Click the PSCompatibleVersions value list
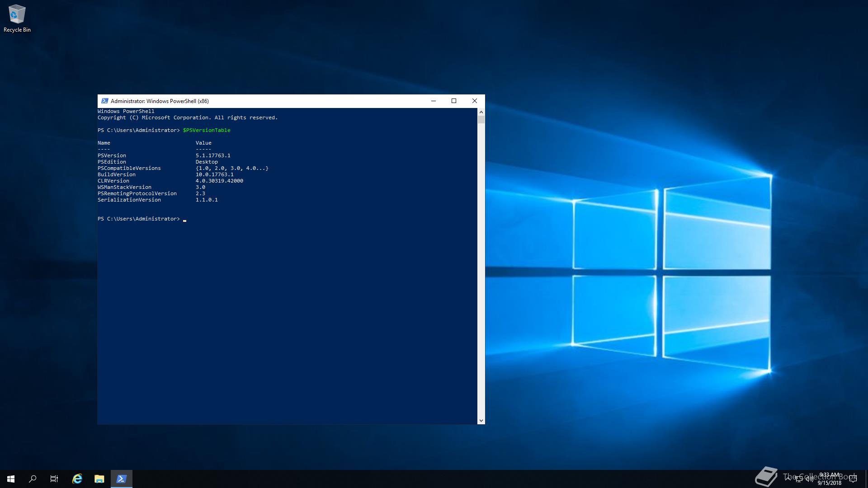Viewport: 868px width, 488px height. tap(232, 168)
